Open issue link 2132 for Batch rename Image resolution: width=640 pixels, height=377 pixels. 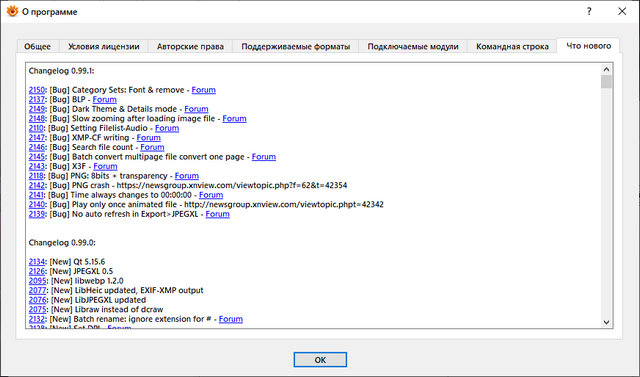tap(37, 319)
